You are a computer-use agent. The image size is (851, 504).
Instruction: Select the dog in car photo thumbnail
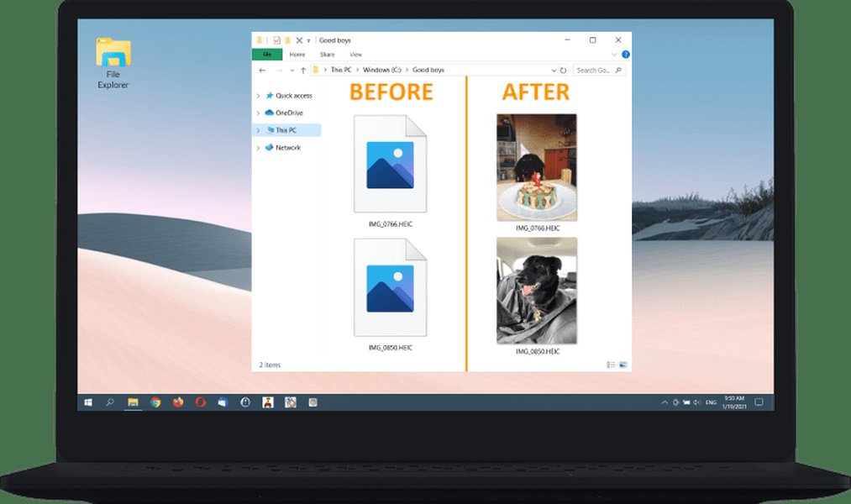tap(537, 291)
